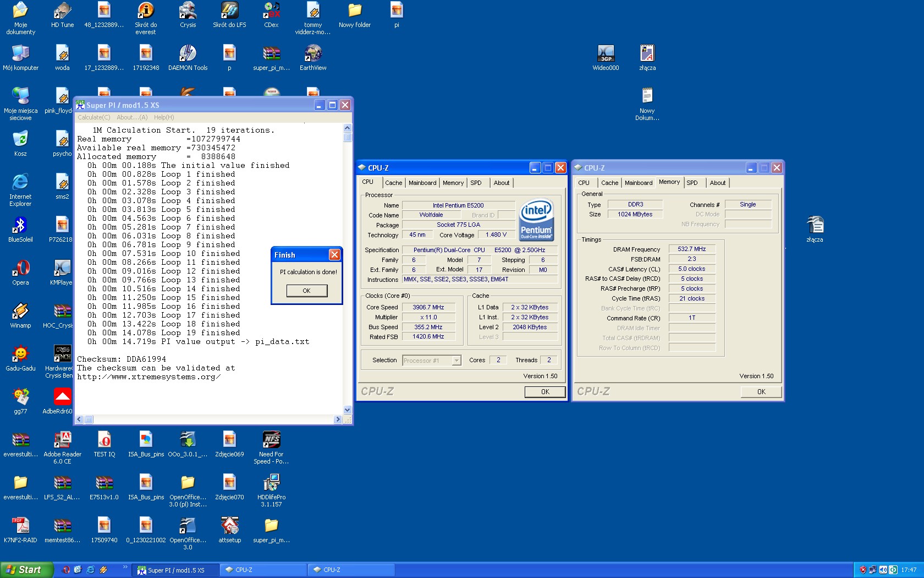The height and width of the screenshot is (578, 924).
Task: Launch the Crysis desktop icon
Action: (x=188, y=12)
